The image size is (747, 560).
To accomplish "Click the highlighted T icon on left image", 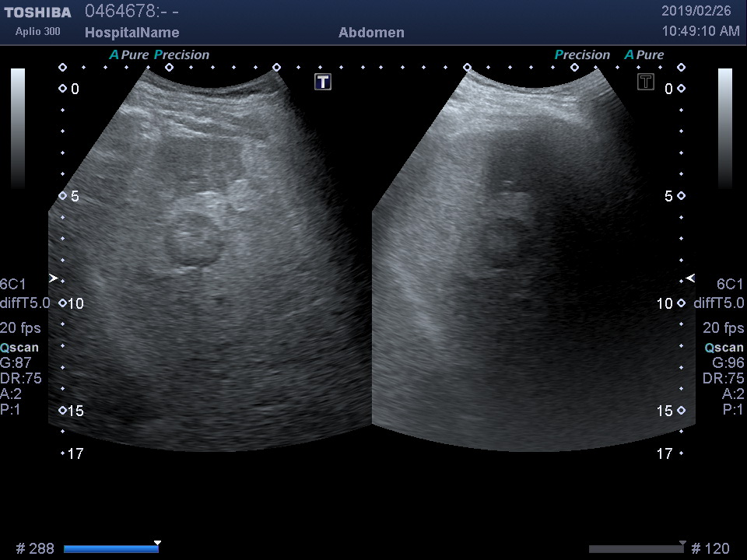I will click(323, 82).
